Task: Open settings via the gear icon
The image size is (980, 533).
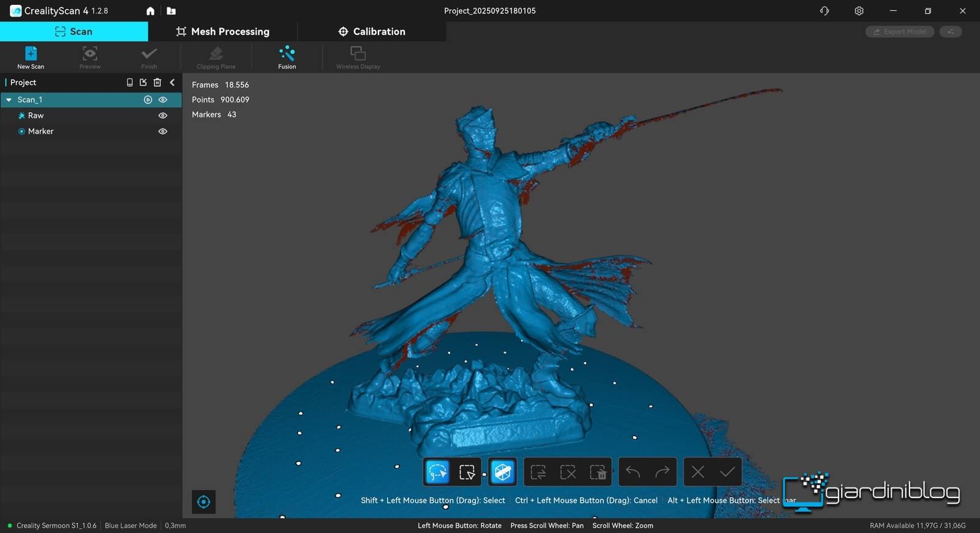Action: 859,11
